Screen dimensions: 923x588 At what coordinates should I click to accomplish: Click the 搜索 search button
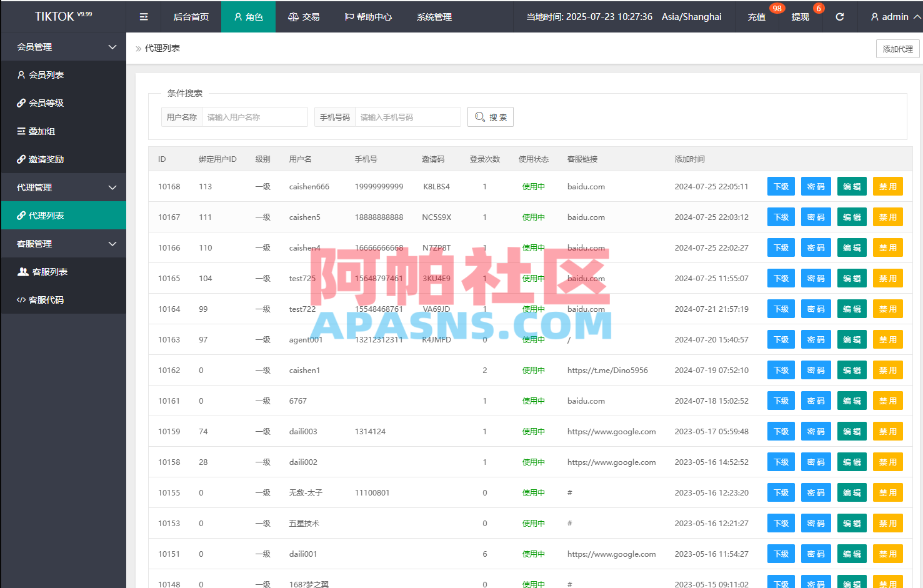tap(491, 117)
